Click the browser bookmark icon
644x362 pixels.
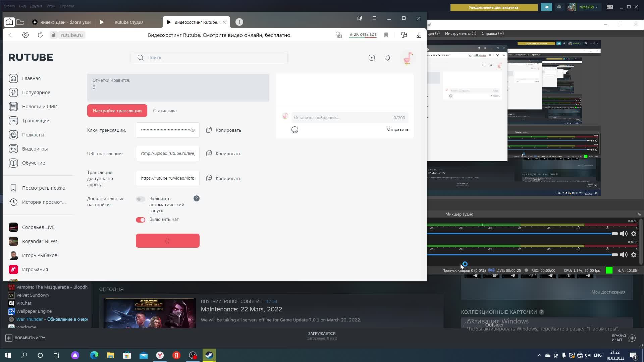coord(386,35)
